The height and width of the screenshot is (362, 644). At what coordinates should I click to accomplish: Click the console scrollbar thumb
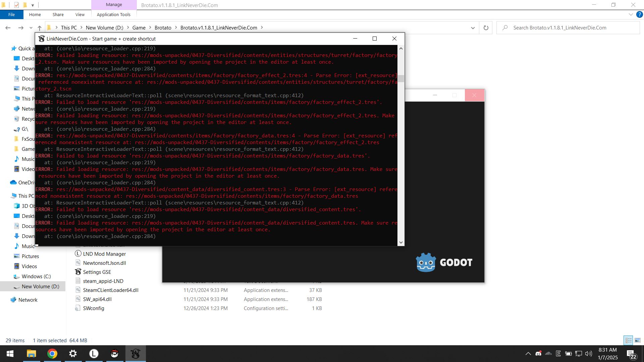tap(401, 79)
